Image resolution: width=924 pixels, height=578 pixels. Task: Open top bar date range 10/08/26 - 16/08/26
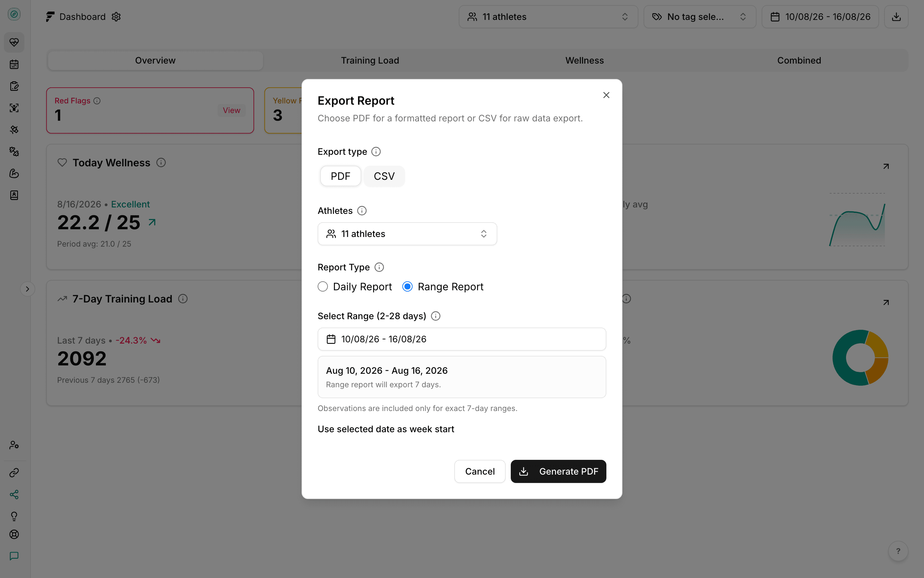tap(820, 17)
